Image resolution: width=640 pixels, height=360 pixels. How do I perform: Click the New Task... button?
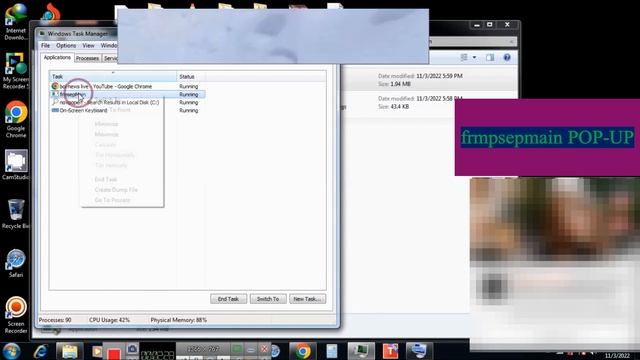pos(307,299)
